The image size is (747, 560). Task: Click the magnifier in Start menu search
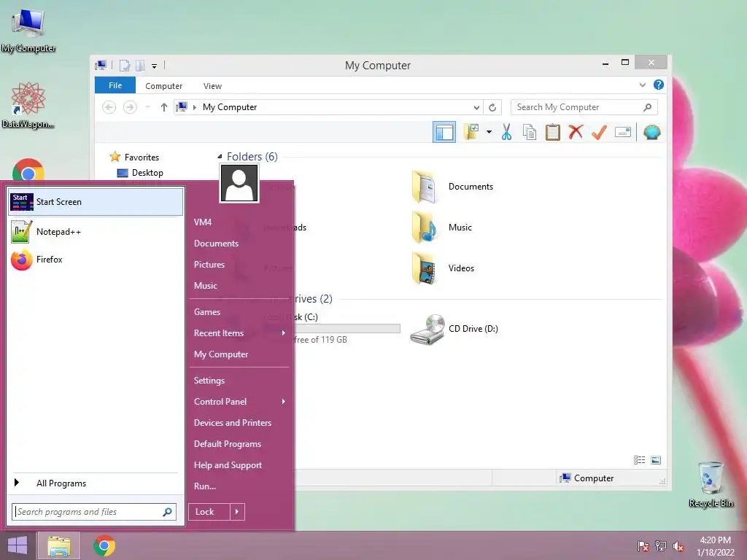167,512
